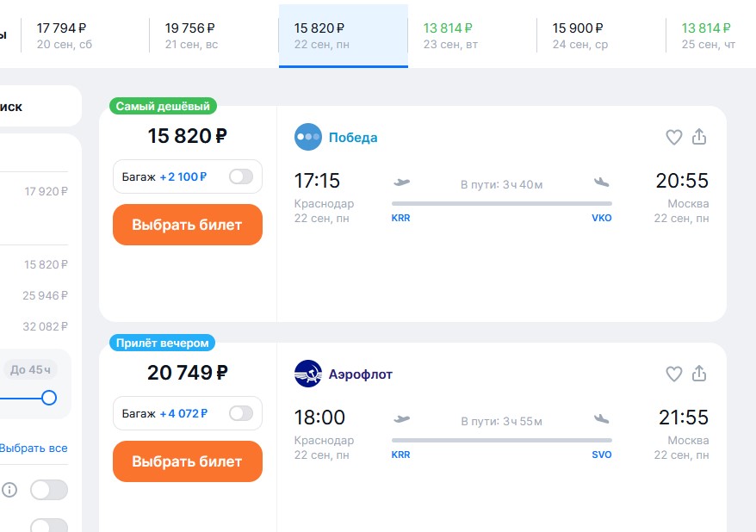Choose the 15 820 ₽ Pobeda ticket
The width and height of the screenshot is (756, 532).
click(x=188, y=225)
